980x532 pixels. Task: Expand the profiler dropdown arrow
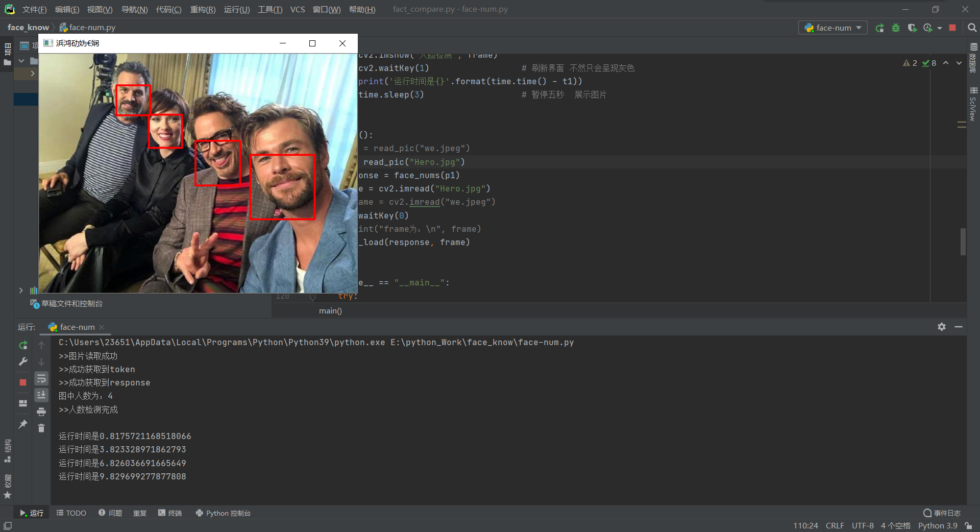pos(940,28)
